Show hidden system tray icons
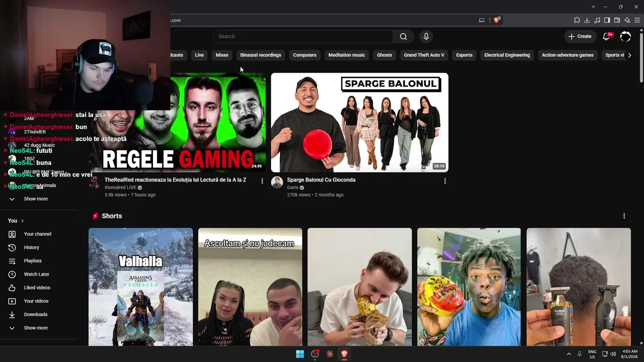644x362 pixels. point(569,354)
